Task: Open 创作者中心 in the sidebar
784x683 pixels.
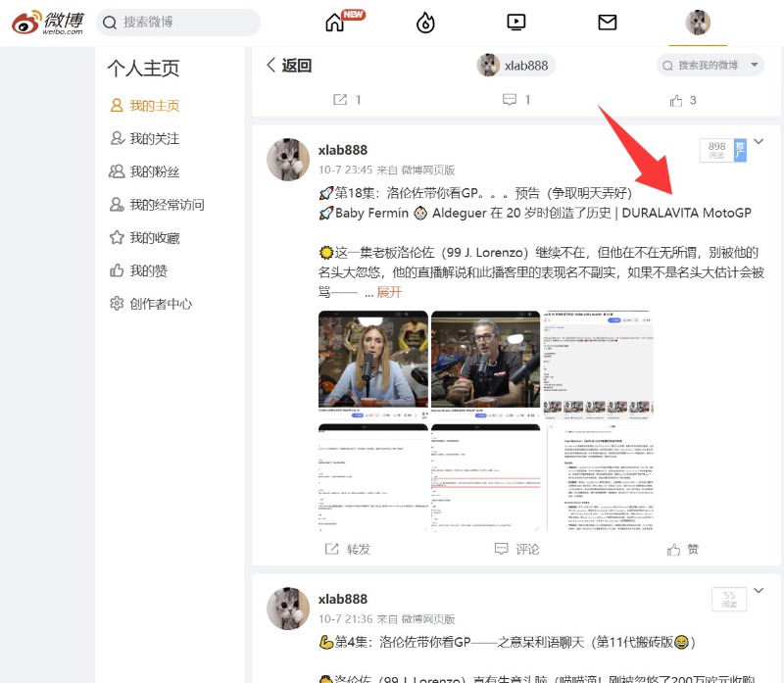Action: (161, 304)
